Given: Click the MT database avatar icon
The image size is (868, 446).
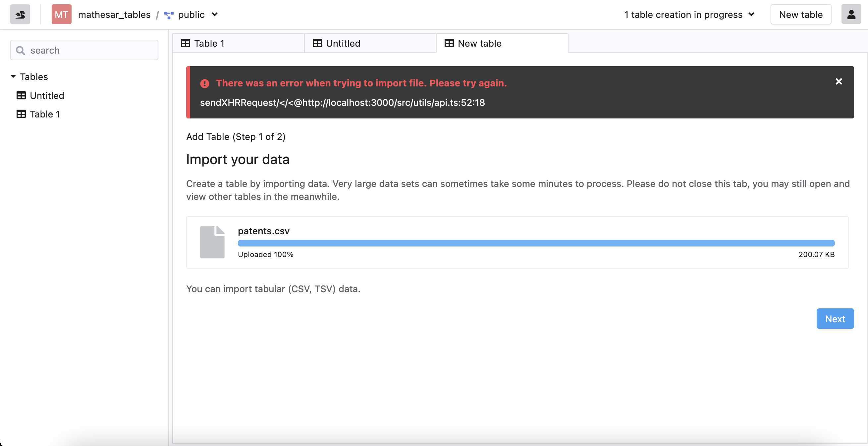Looking at the screenshot, I should pos(61,14).
